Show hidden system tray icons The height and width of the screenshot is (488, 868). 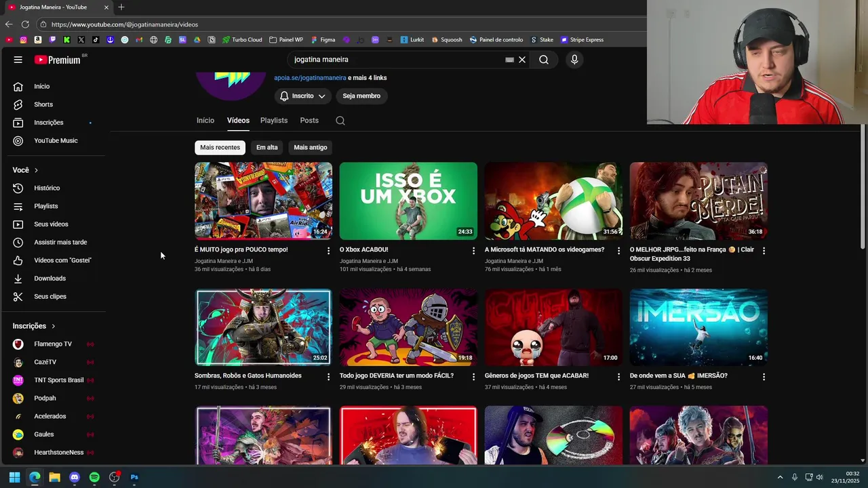[x=780, y=477]
